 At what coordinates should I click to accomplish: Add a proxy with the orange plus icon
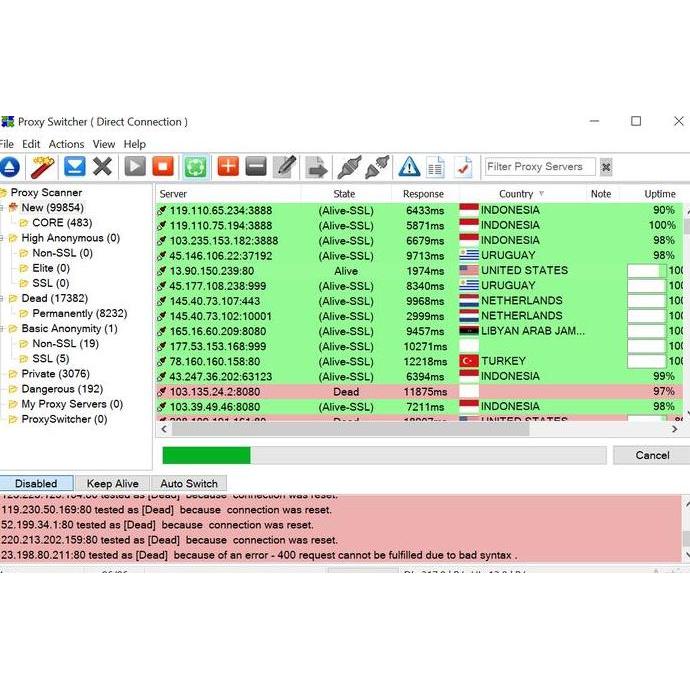(228, 167)
